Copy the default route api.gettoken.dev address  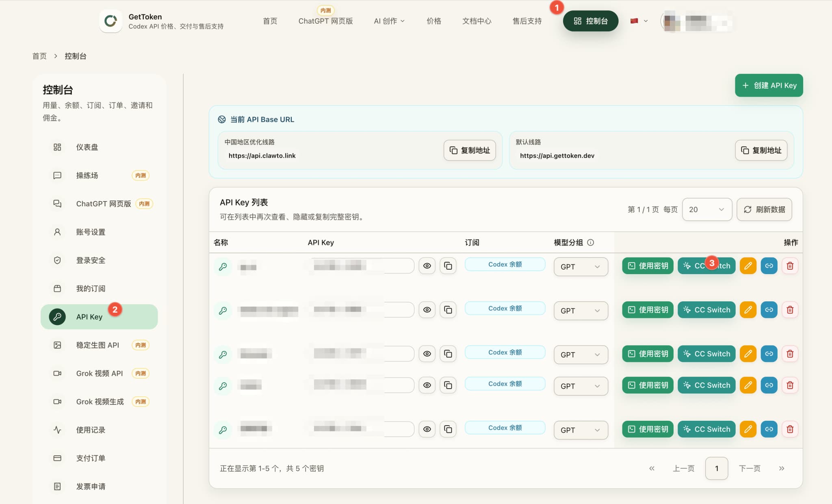pyautogui.click(x=761, y=150)
